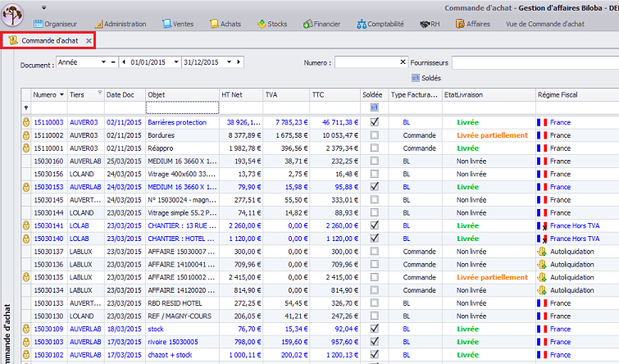
Task: Toggle Soldée checkbox for order 15030153
Action: click(x=374, y=187)
